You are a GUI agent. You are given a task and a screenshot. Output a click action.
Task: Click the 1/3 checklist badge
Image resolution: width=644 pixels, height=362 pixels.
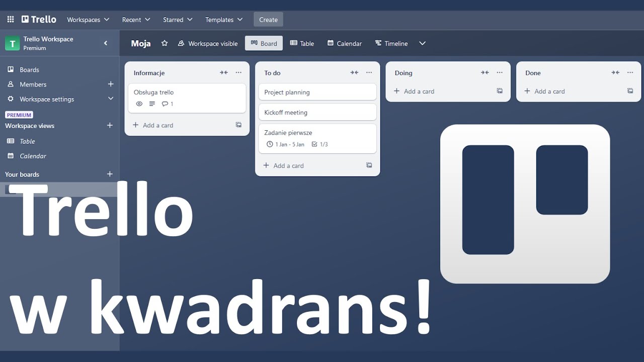click(x=319, y=144)
